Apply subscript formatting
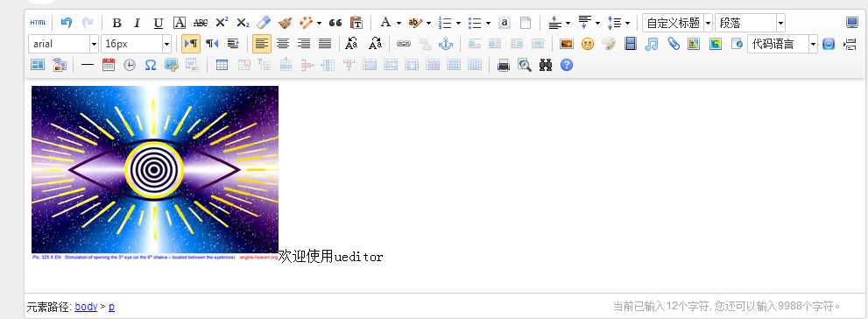Viewport: 868px width, 319px height. (x=243, y=23)
